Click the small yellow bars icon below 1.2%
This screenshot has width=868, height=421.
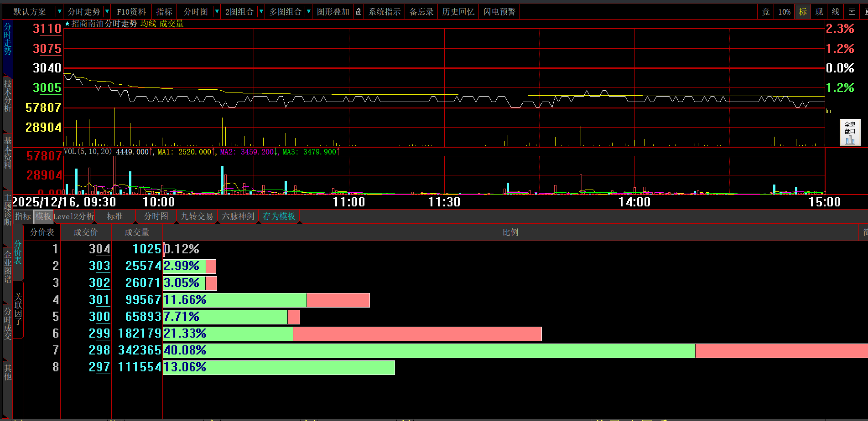[828, 111]
